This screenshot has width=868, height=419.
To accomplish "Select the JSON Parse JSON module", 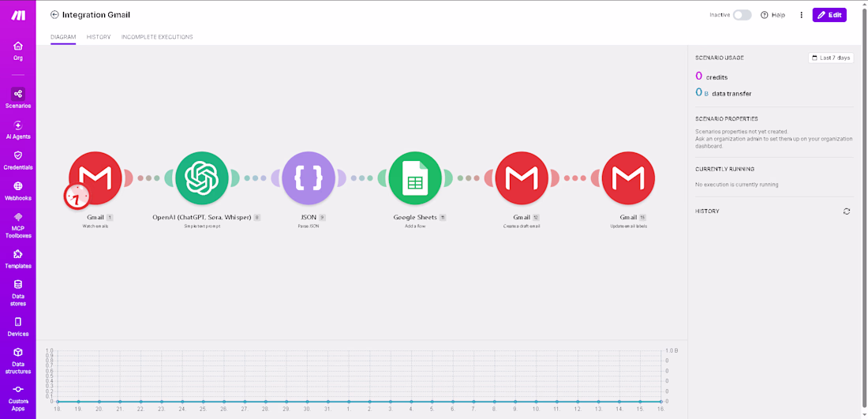I will [309, 178].
